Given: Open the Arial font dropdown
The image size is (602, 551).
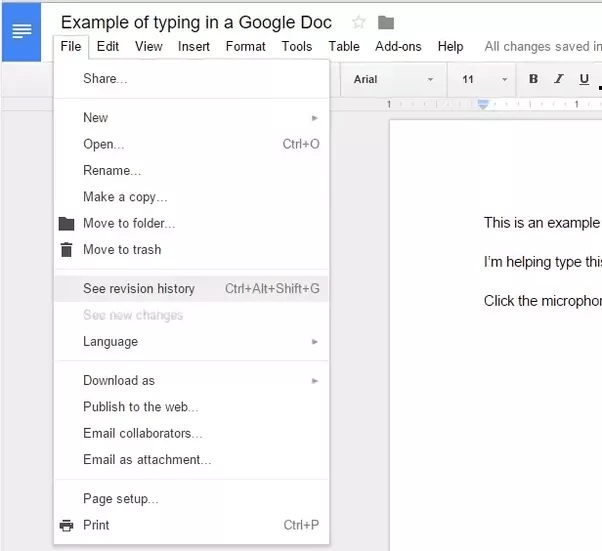Looking at the screenshot, I should point(393,79).
